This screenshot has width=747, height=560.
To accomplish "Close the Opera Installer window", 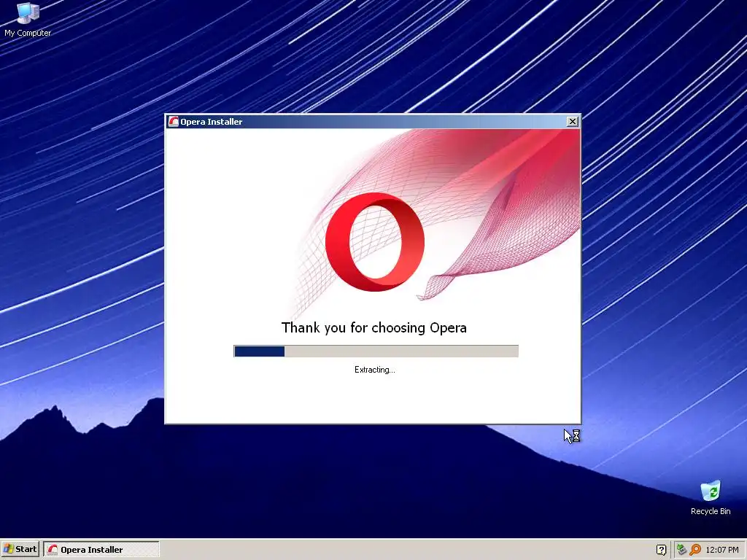I will tap(573, 122).
